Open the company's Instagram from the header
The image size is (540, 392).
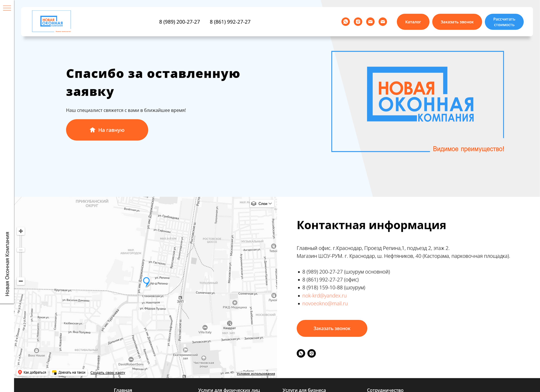358,22
